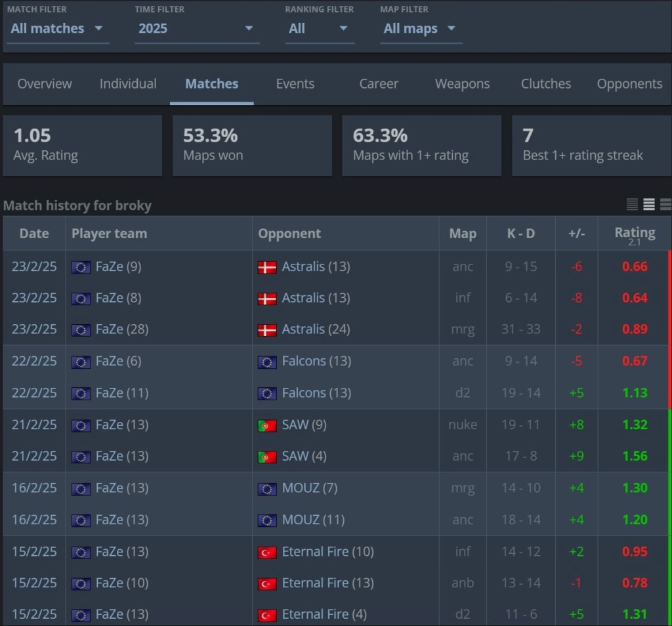Screen dimensions: 672x626
Task: Click the flag beside Falcons in 0.67 row
Action: click(x=267, y=362)
